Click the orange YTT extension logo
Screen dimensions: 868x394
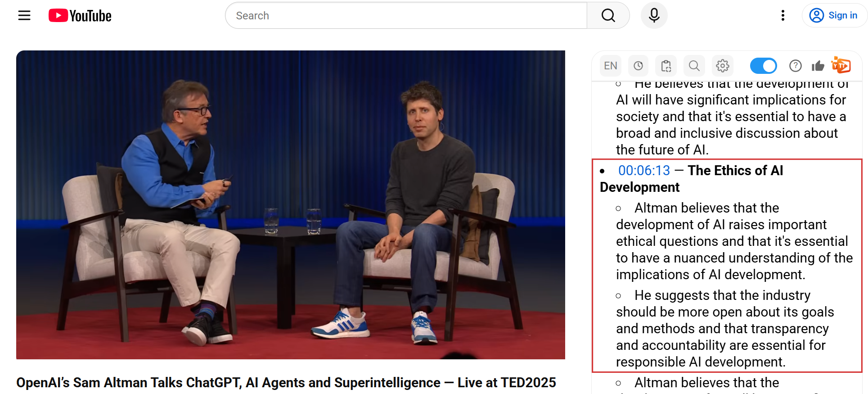[841, 66]
